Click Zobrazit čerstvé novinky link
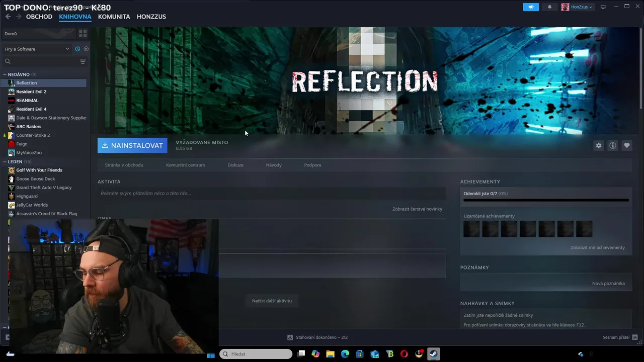This screenshot has width=644, height=362. pyautogui.click(x=417, y=209)
